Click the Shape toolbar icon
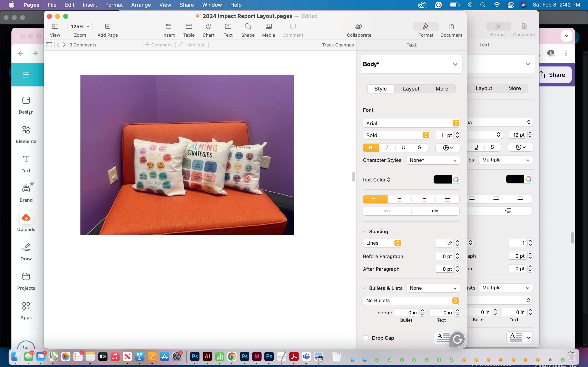This screenshot has width=588, height=367. tap(248, 27)
